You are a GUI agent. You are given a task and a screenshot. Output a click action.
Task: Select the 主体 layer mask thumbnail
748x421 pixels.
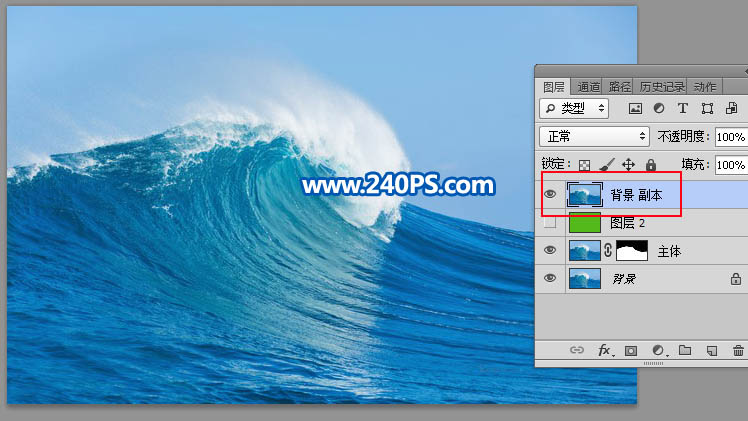pos(632,251)
